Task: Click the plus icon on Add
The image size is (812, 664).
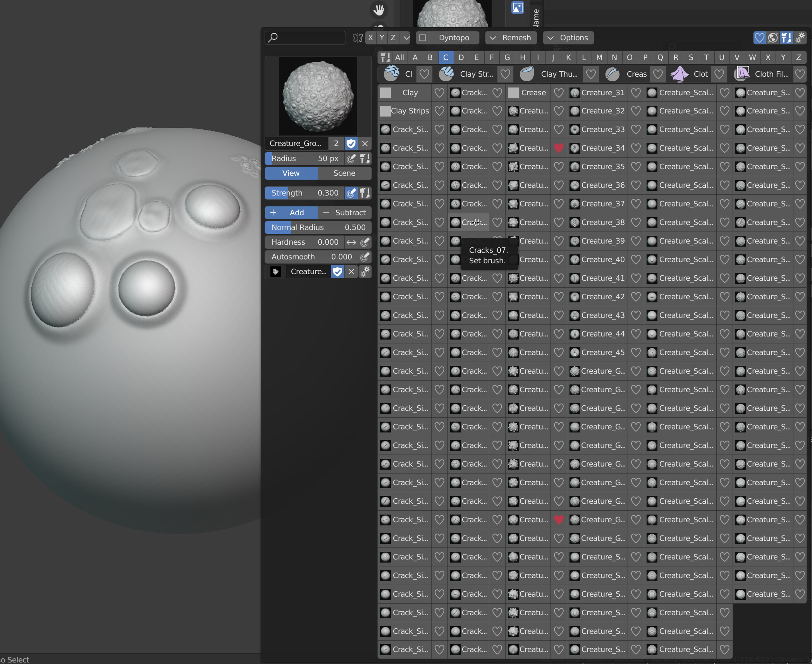Action: [273, 213]
